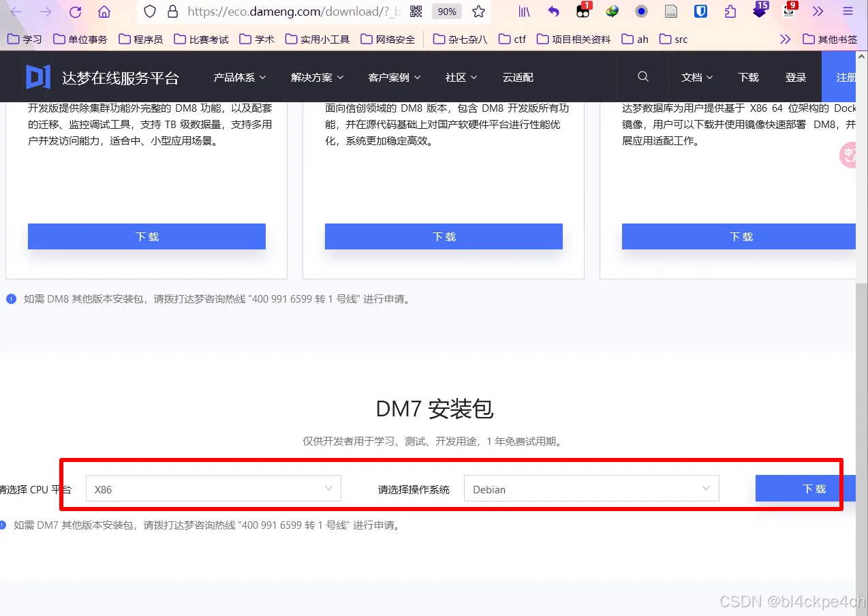Click the site search magnifier icon
The width and height of the screenshot is (868, 616).
click(643, 77)
